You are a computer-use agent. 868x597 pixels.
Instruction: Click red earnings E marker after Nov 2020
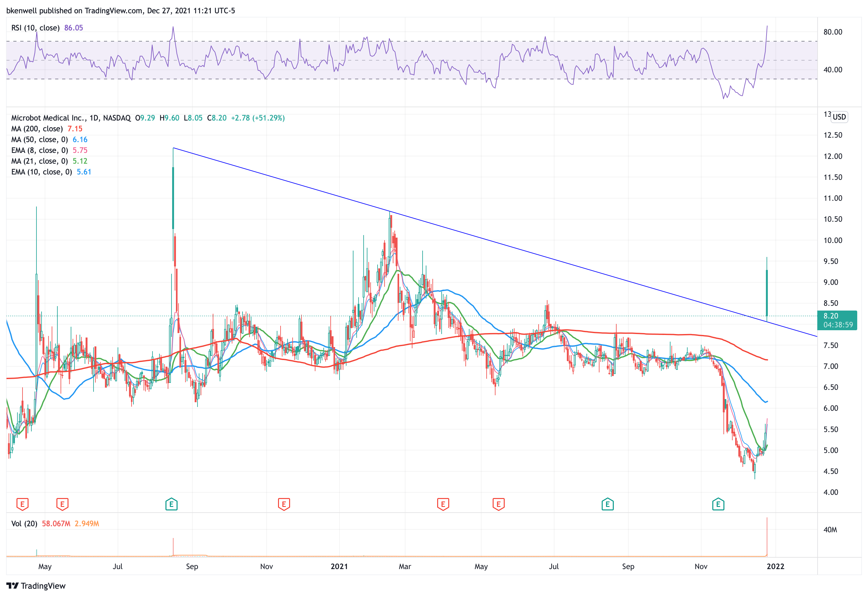pos(284,504)
